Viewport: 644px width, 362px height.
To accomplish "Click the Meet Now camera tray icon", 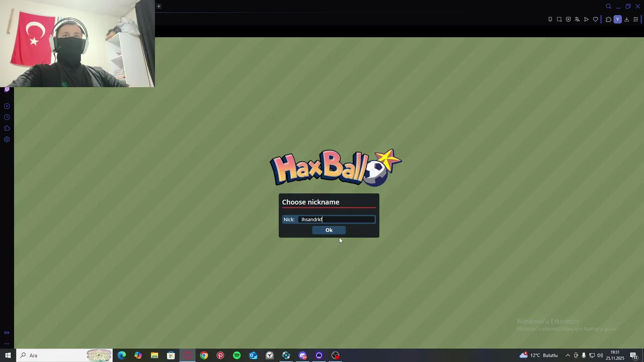I will (576, 355).
